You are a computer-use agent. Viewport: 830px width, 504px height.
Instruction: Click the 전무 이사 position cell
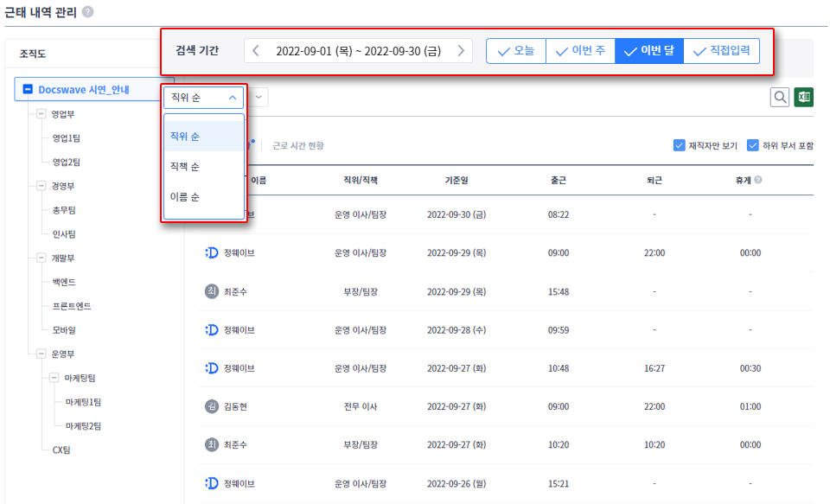[x=361, y=406]
